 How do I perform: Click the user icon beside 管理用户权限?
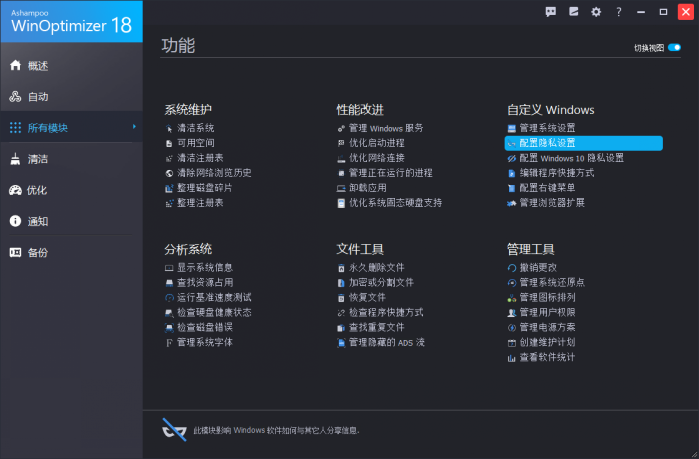tap(512, 313)
